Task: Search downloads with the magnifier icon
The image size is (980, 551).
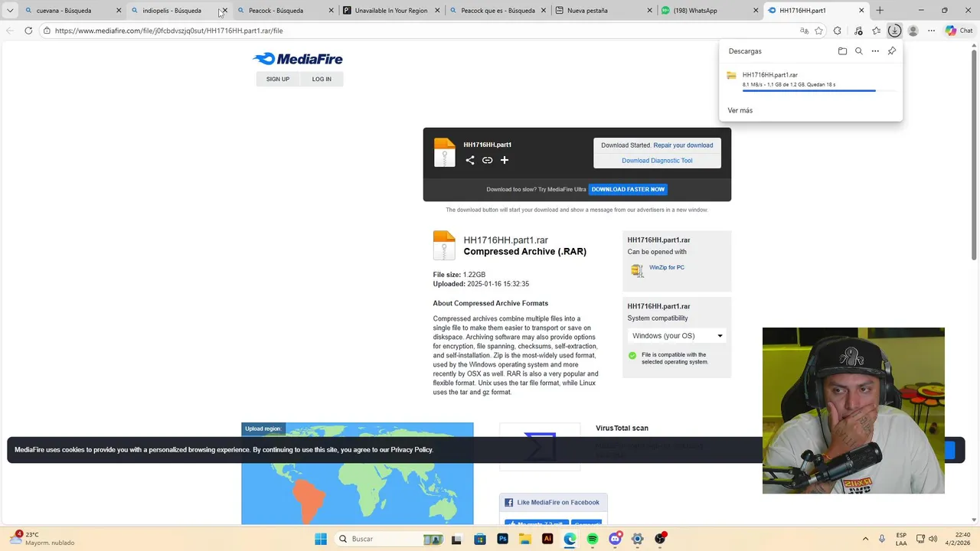Action: 859,51
